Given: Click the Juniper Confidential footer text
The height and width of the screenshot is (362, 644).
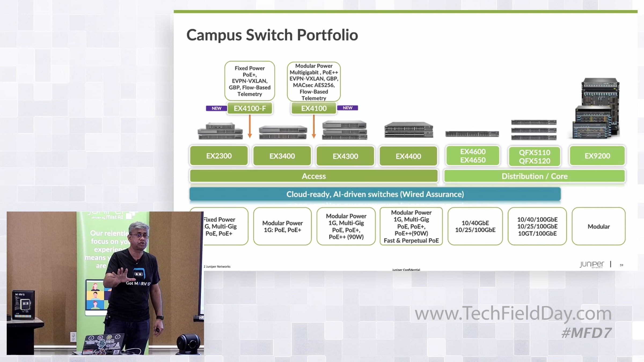Looking at the screenshot, I should click(x=406, y=269).
